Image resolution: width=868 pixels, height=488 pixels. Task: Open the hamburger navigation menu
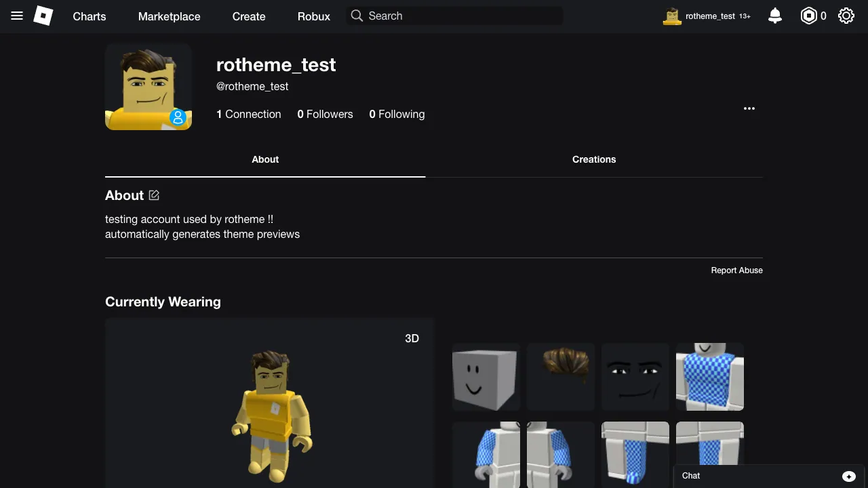pos(17,16)
